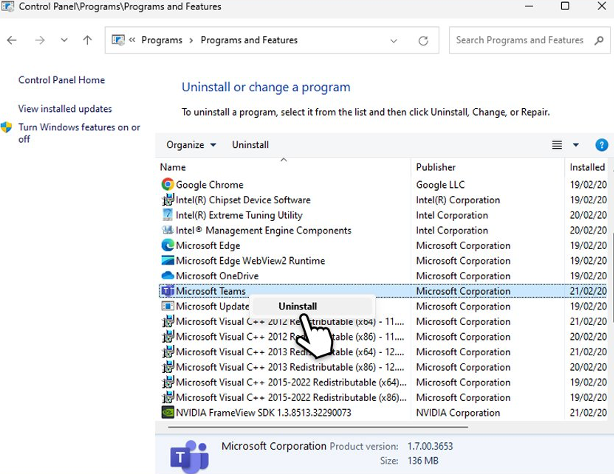Click the search magnifier icon

tap(599, 40)
